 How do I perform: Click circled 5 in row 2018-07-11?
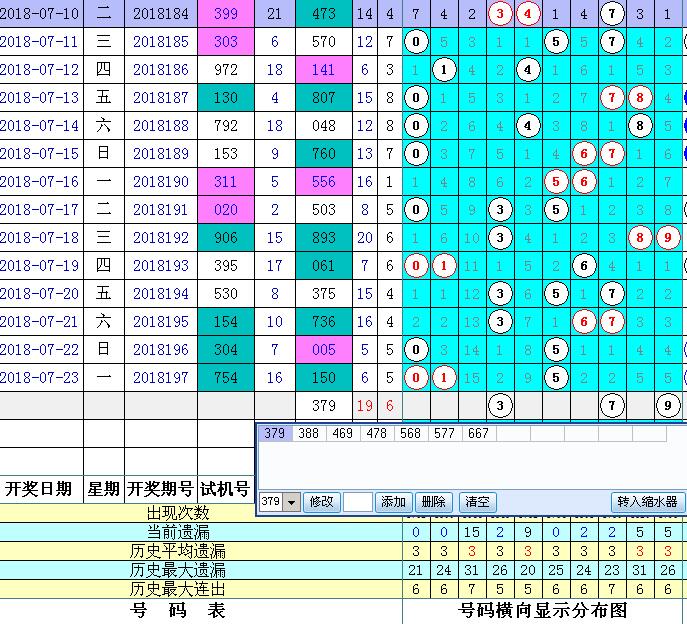(556, 42)
